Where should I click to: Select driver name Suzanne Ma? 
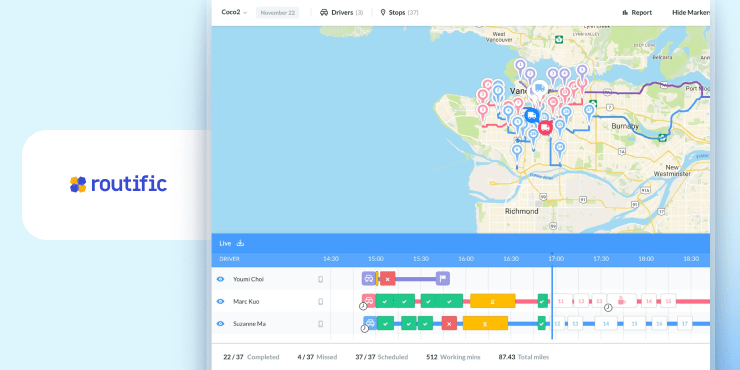pos(249,324)
